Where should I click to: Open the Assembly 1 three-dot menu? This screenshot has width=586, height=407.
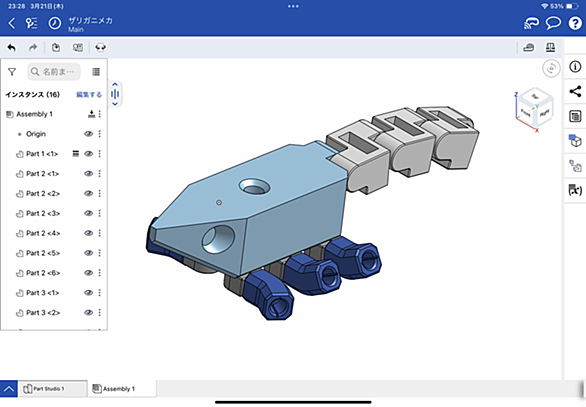(100, 114)
